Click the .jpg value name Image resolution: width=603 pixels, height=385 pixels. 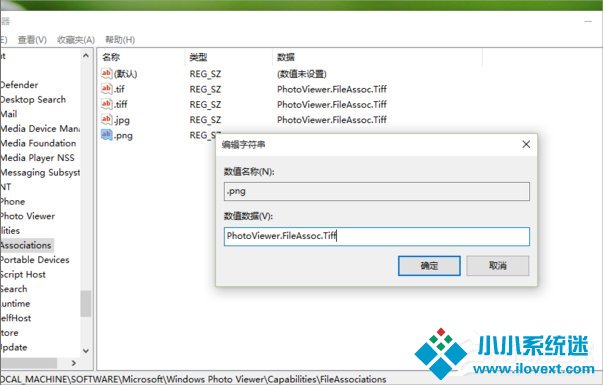coord(122,120)
